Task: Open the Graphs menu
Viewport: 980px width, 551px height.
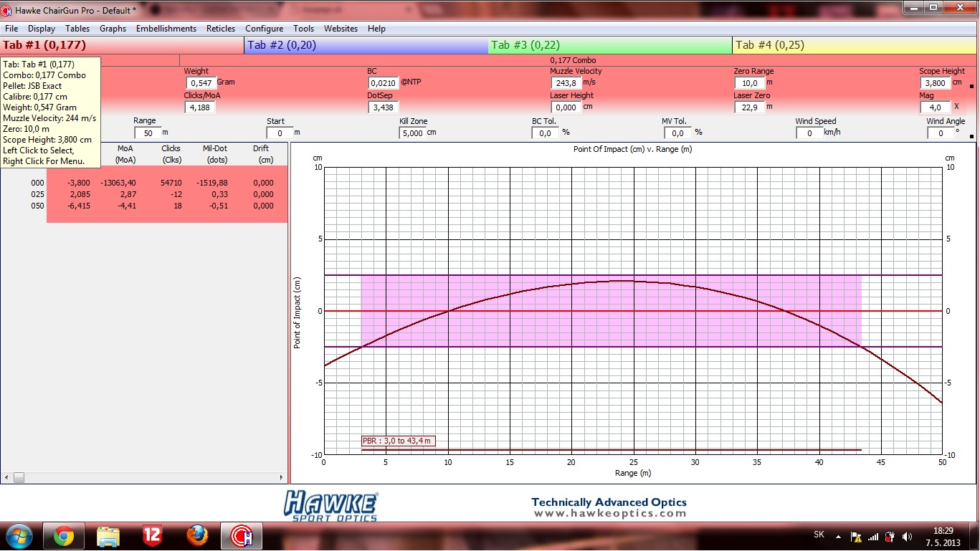Action: click(113, 29)
